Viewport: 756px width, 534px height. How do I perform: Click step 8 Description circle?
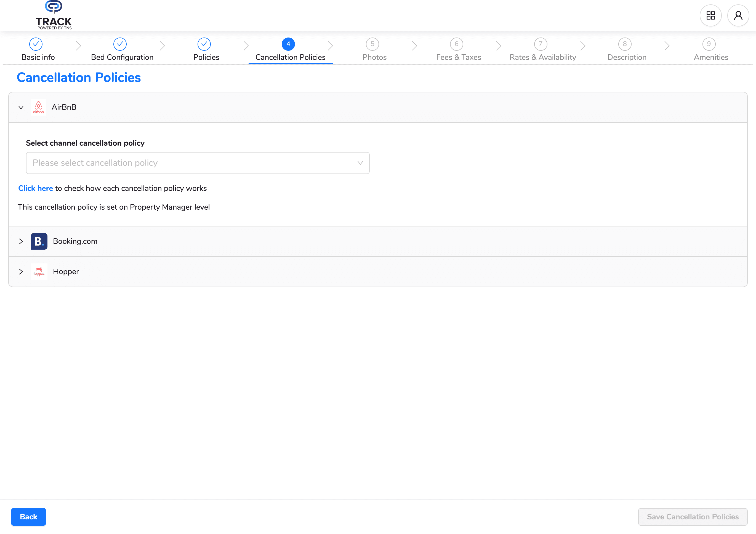[625, 44]
